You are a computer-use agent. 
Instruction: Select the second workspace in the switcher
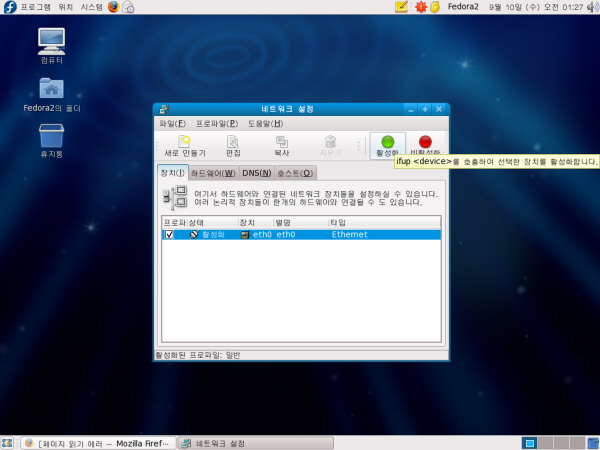(545, 443)
